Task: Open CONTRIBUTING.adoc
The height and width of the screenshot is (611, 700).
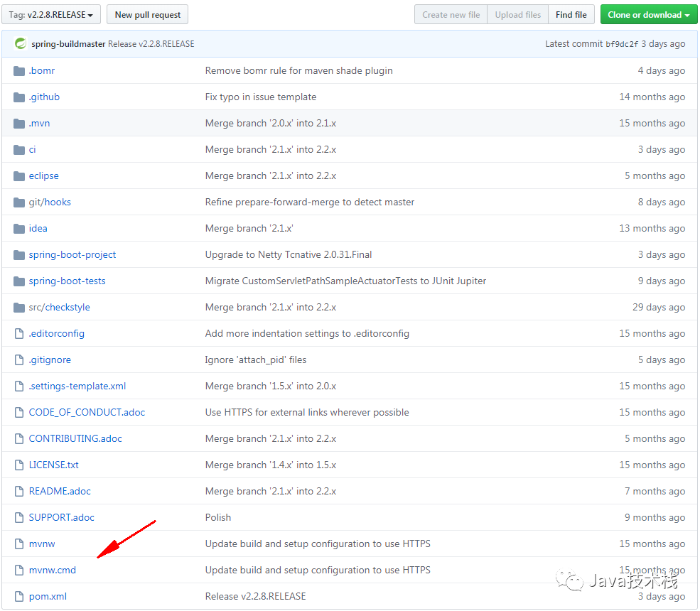Action: [x=75, y=438]
